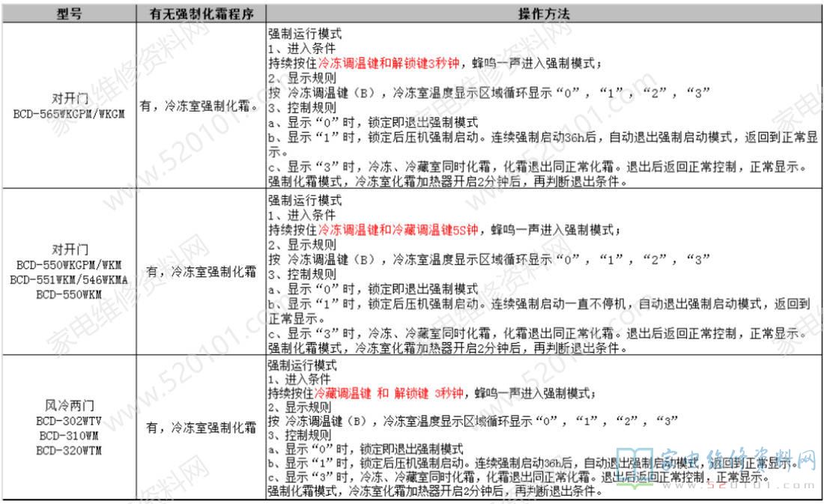Click '有，冷冻室强制化霜' in the BCD-550WKM row

coord(202,272)
